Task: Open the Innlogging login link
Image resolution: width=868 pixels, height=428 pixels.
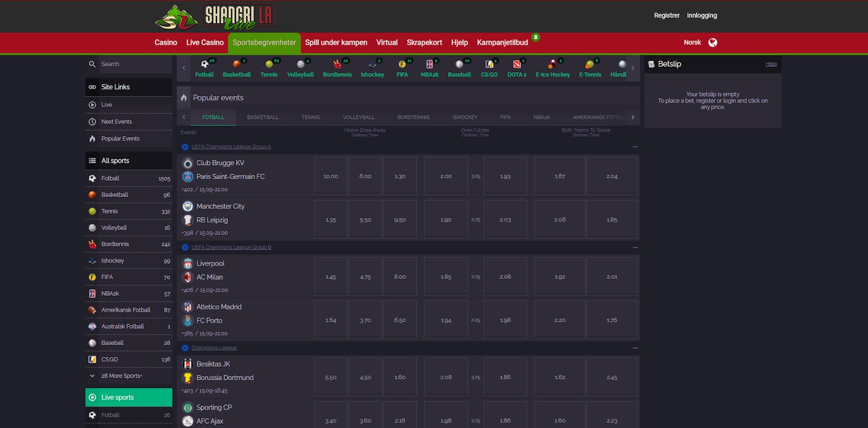Action: click(701, 15)
